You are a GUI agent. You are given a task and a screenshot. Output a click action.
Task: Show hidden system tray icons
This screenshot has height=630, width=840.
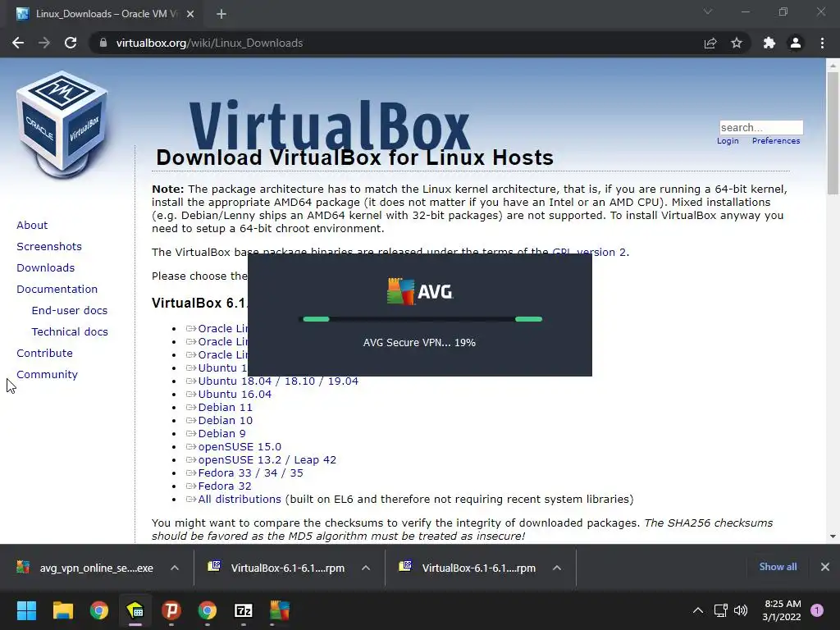(x=698, y=610)
